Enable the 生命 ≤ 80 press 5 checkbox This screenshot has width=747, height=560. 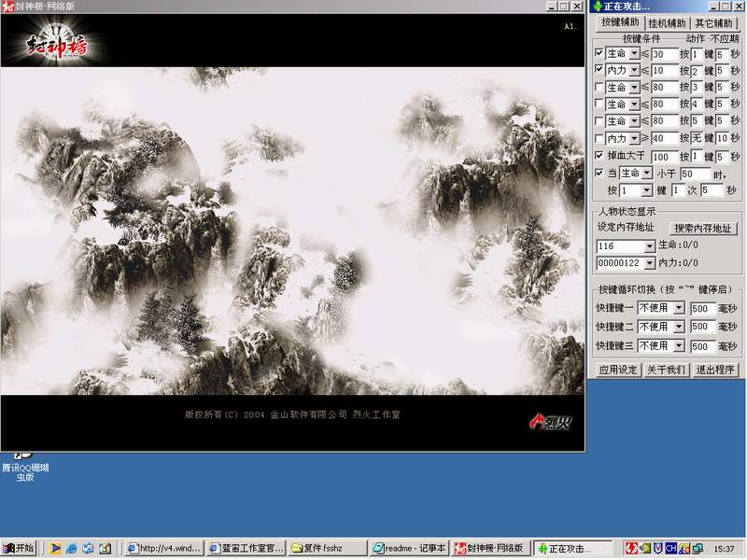click(599, 120)
